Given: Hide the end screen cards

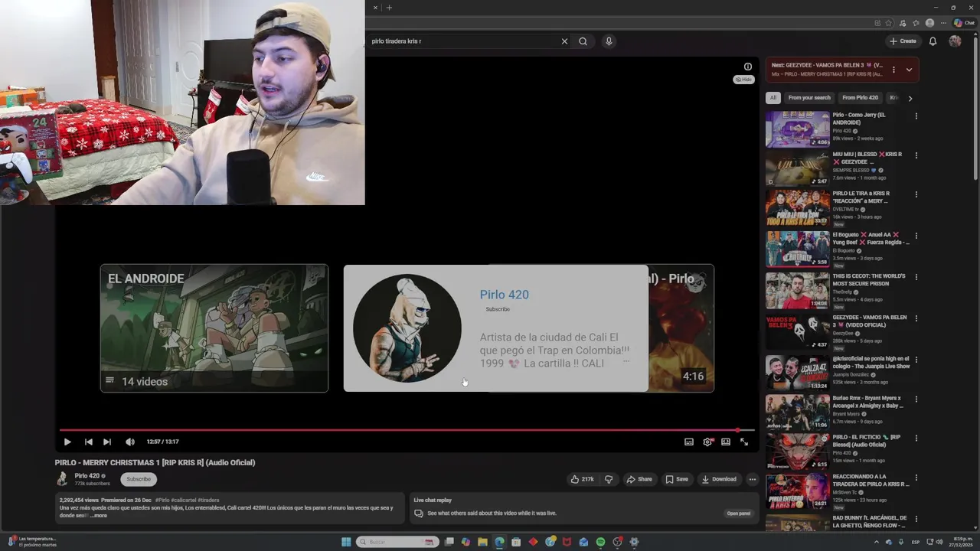Looking at the screenshot, I should pyautogui.click(x=743, y=80).
